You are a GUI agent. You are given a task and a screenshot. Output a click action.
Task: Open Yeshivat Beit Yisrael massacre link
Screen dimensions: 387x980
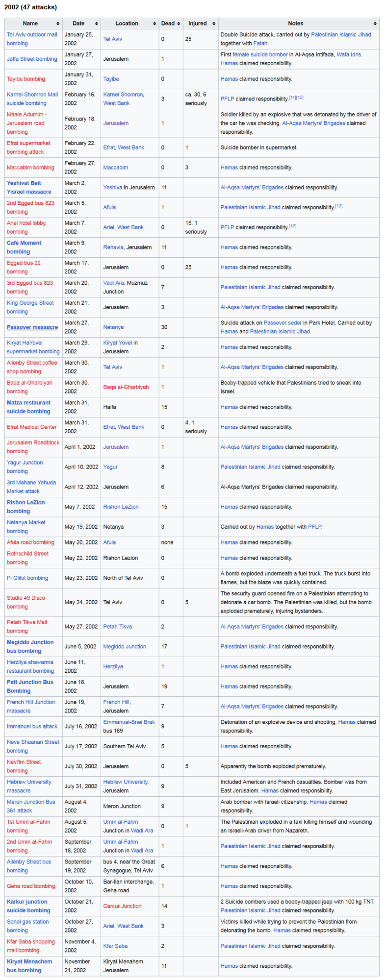pos(29,188)
